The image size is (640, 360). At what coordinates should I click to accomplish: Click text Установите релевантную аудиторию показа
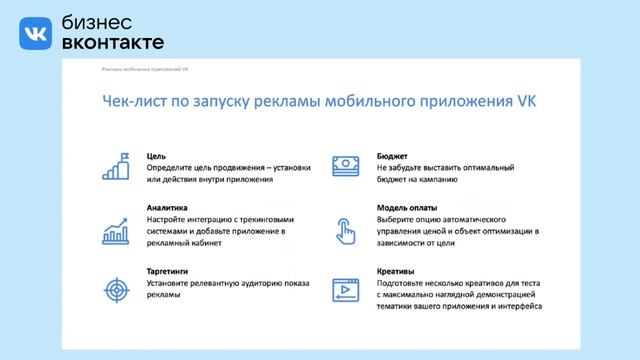228,283
